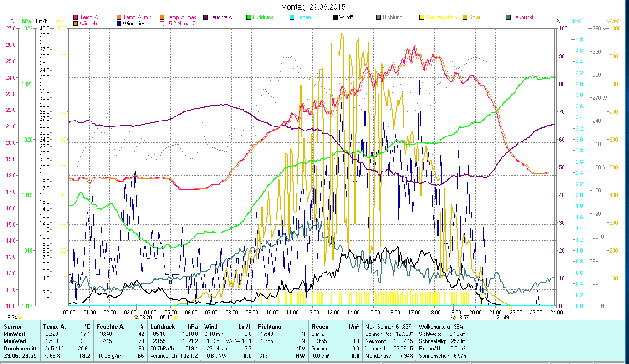This screenshot has width=629, height=364.
Task: Click the cyan Regen legend swatch
Action: 292,17
